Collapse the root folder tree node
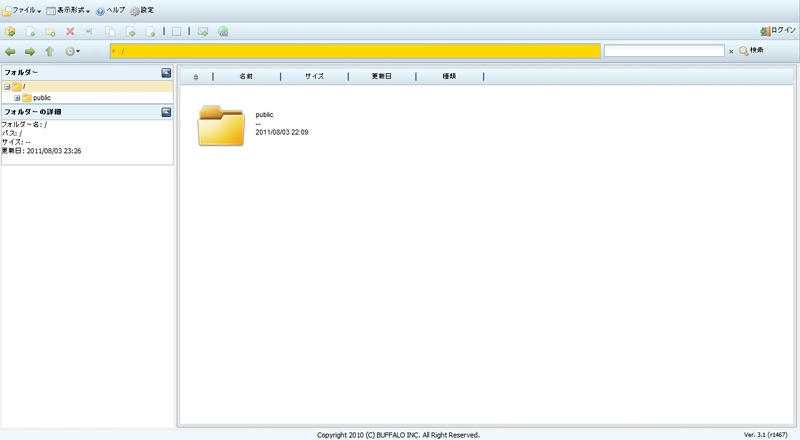Viewport: 800px width, 440px height. [7, 87]
